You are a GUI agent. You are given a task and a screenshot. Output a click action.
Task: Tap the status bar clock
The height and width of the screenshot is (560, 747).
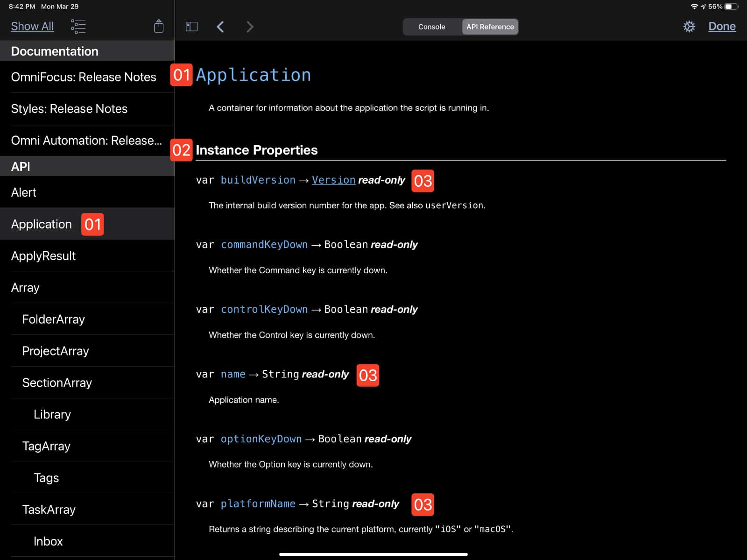coord(22,7)
